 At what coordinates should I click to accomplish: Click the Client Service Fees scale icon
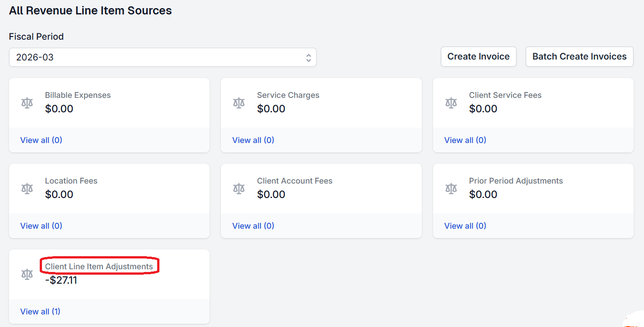click(x=451, y=103)
